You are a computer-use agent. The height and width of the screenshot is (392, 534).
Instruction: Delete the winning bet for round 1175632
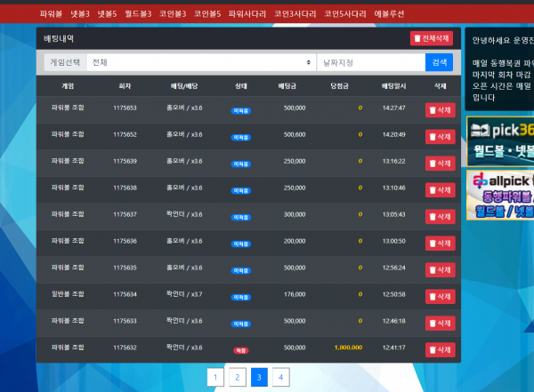[440, 349]
